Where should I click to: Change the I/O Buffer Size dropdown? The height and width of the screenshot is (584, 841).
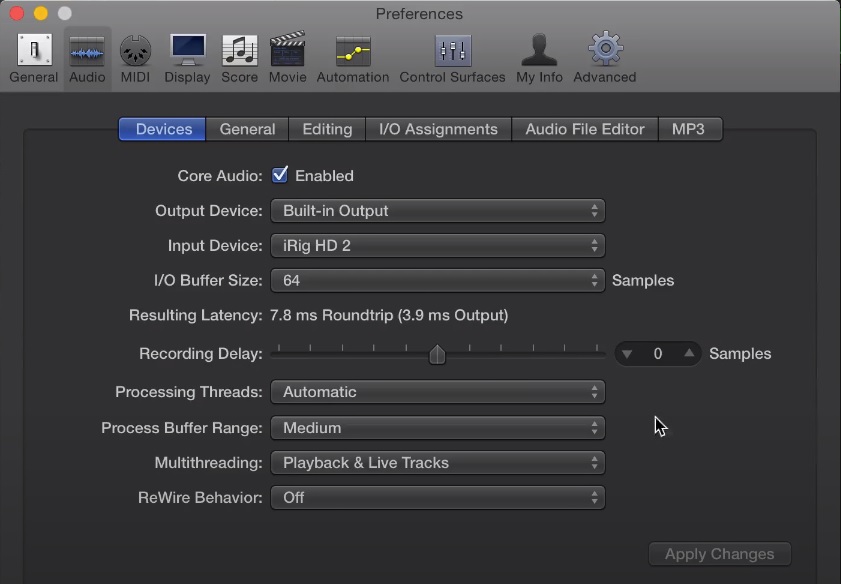coord(438,281)
